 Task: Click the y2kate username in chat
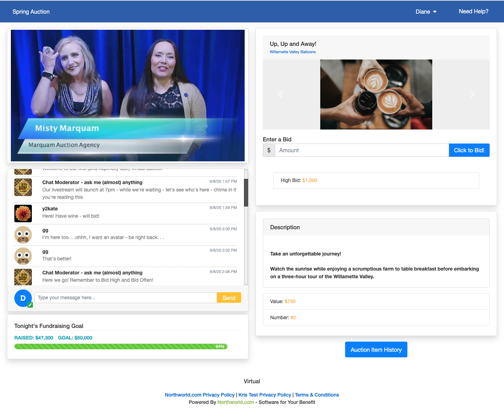(x=50, y=209)
